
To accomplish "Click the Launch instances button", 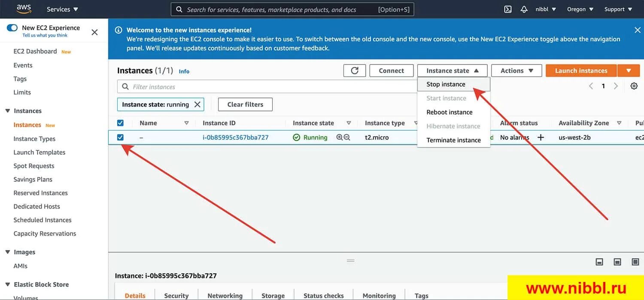I will click(581, 70).
